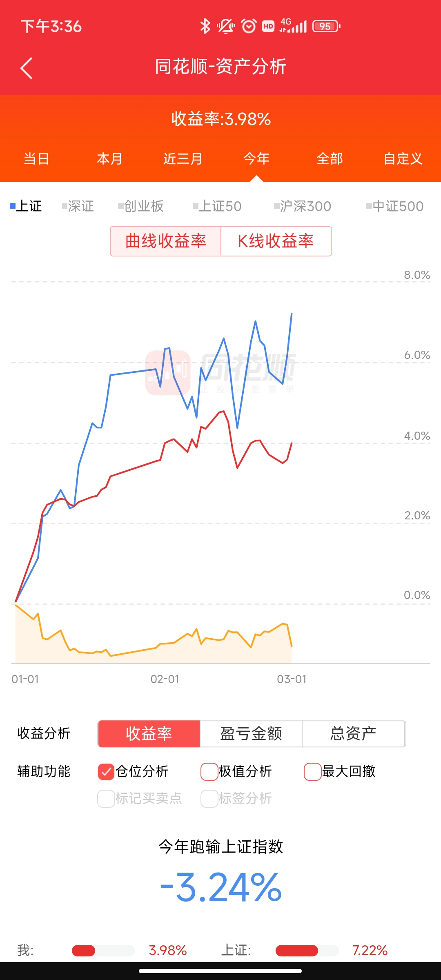This screenshot has height=980, width=441.
Task: Compare against the 创业板 index
Action: (141, 206)
